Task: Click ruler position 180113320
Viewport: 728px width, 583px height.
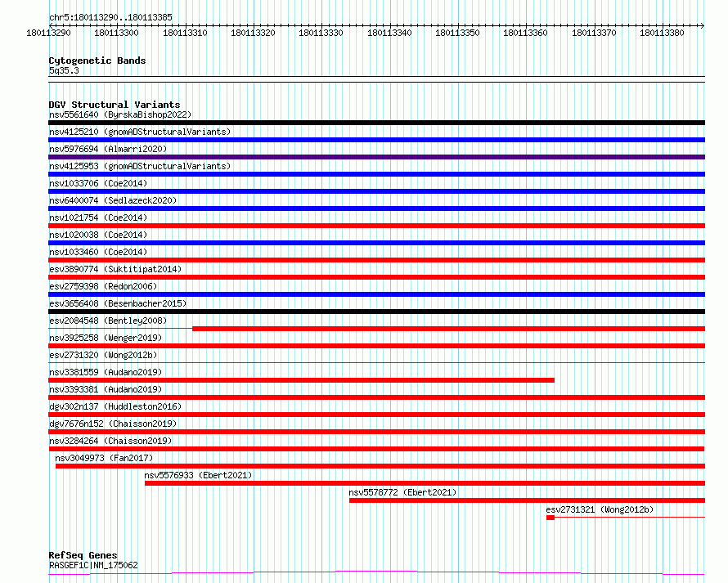Action: point(253,34)
